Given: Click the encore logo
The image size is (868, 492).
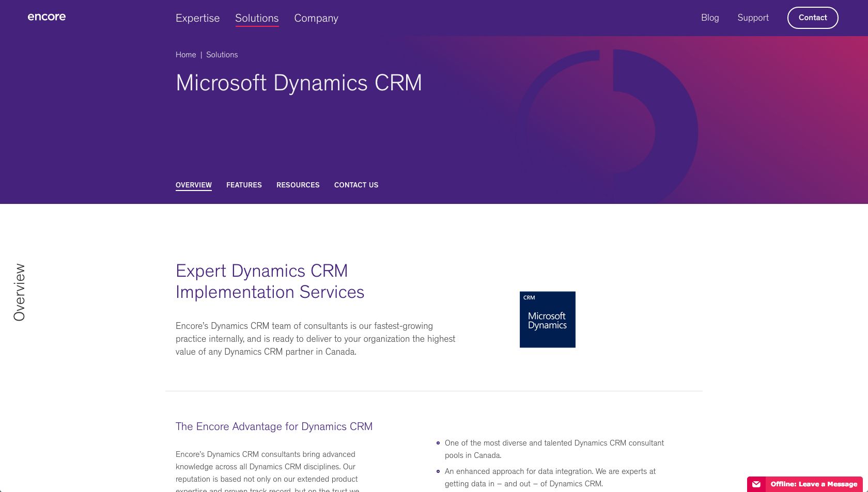Looking at the screenshot, I should coord(47,17).
